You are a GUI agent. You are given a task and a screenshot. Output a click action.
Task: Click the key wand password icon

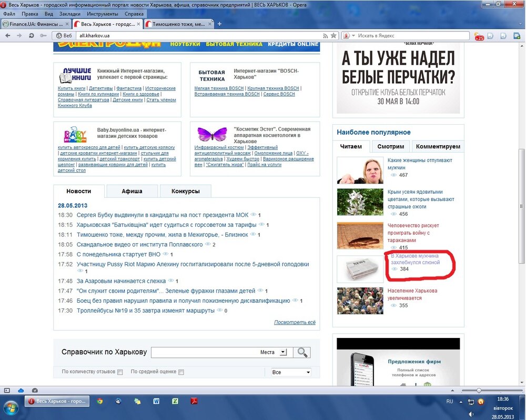[43, 36]
